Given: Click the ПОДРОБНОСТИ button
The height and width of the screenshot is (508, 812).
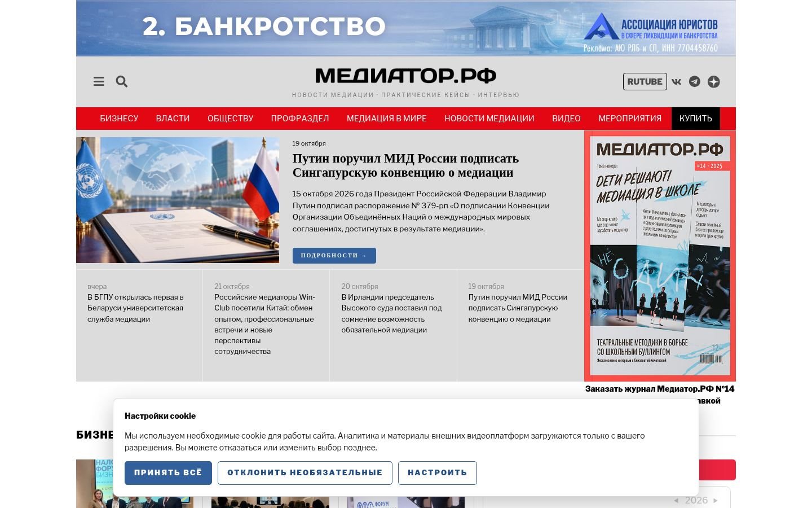Looking at the screenshot, I should pyautogui.click(x=334, y=256).
